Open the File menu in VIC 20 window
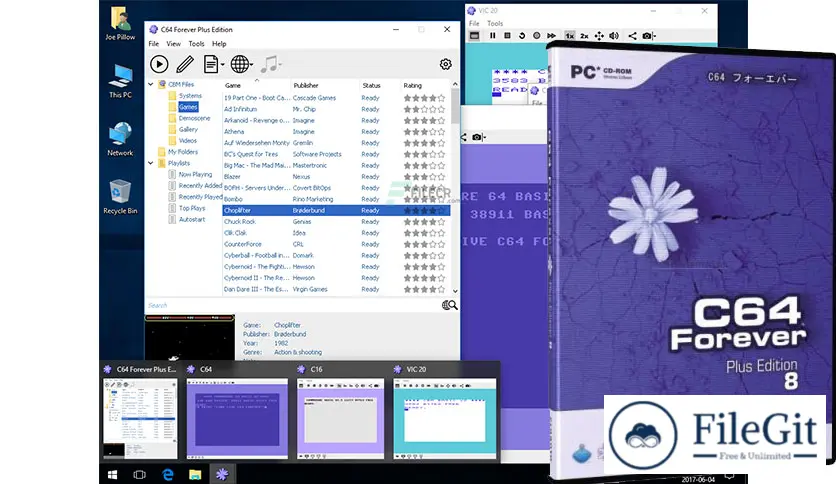This screenshot has width=836, height=484. point(474,23)
